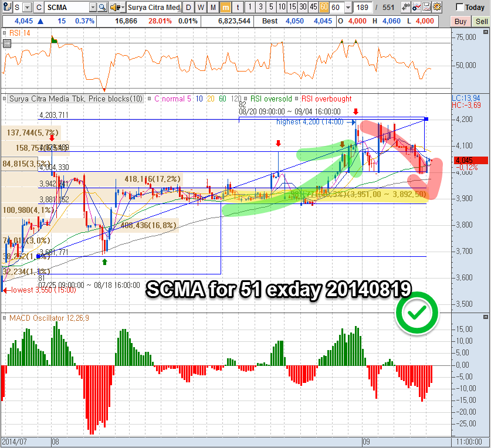The width and height of the screenshot is (491, 448).
Task: Click the Best bid value 4,050
Action: click(x=294, y=21)
